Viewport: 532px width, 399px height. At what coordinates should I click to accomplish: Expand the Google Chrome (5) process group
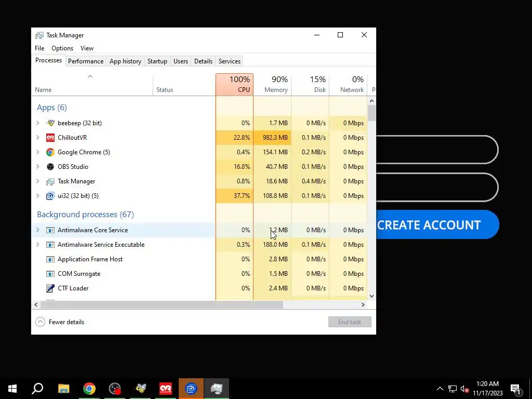point(37,152)
